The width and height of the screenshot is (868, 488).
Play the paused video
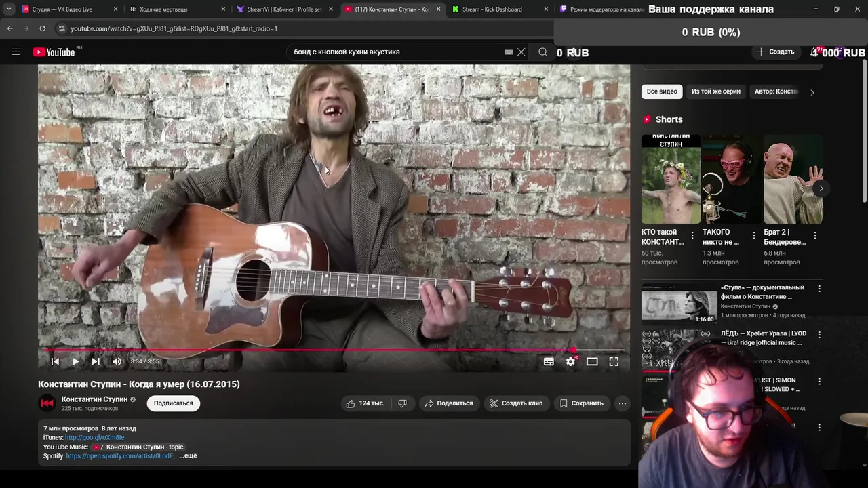point(75,361)
